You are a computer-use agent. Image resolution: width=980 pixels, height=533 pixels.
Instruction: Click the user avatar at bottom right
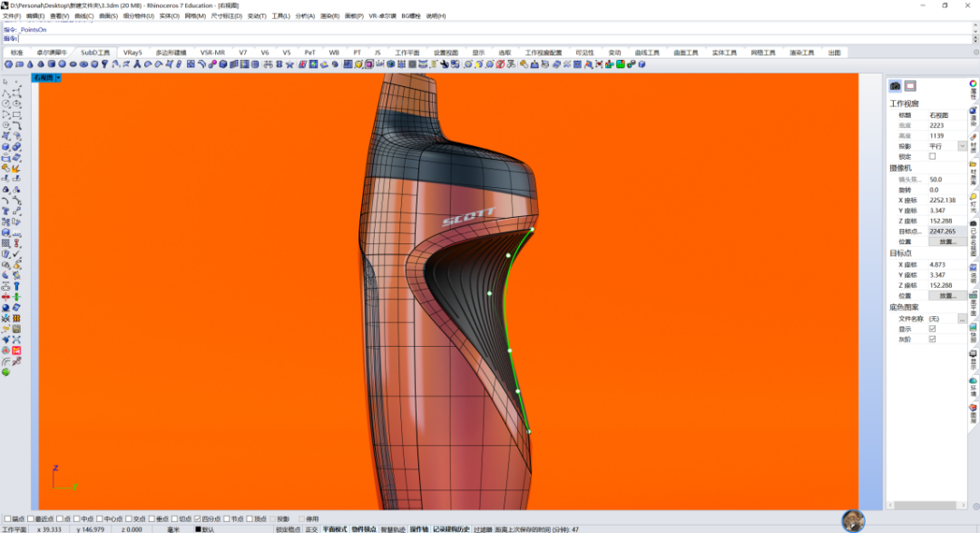click(853, 521)
